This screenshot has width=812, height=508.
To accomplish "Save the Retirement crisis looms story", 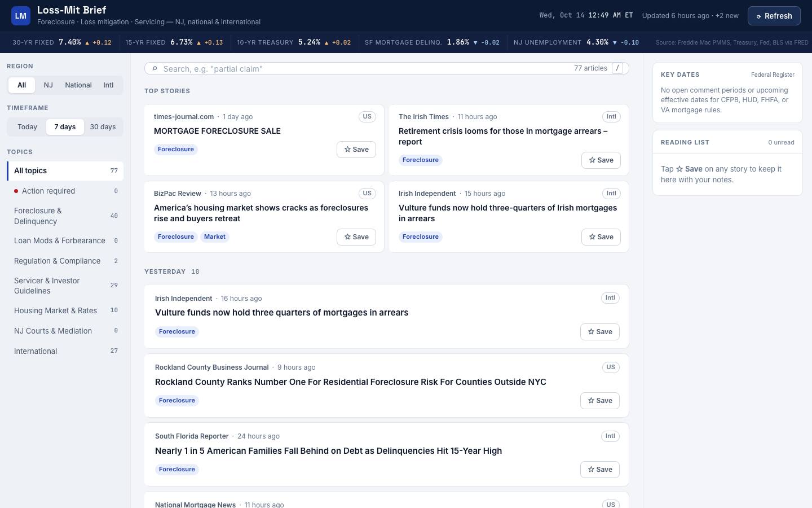I will 601,160.
